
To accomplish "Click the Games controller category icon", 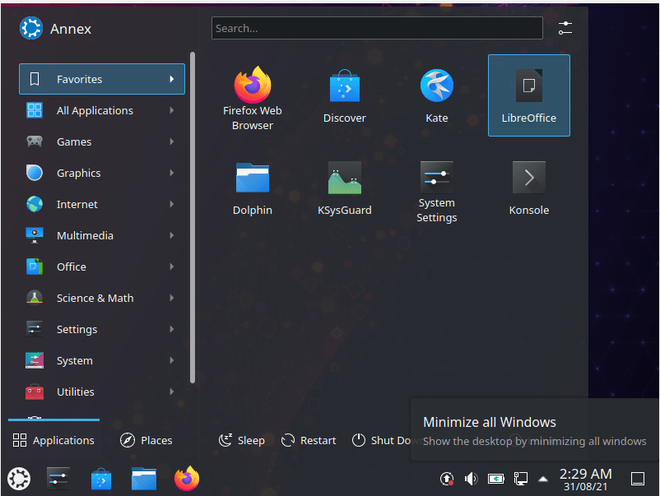I will pyautogui.click(x=35, y=141).
